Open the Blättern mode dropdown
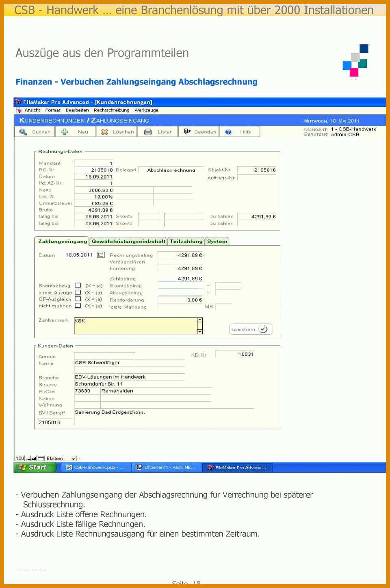The image size is (390, 588). click(74, 459)
